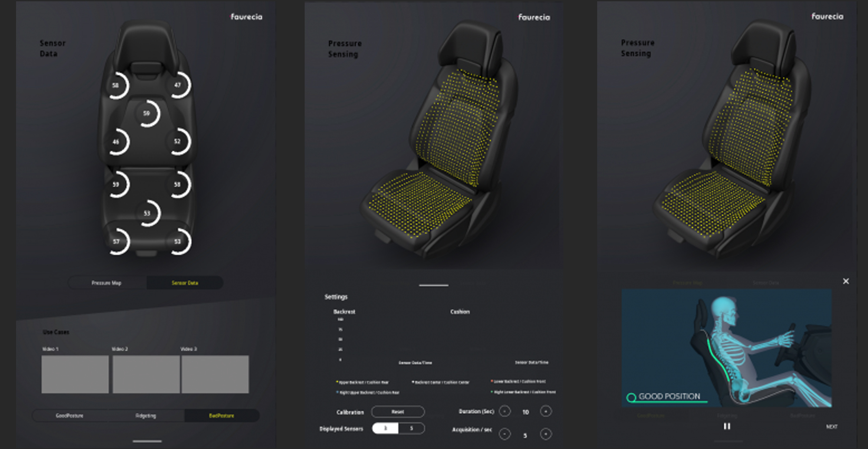Pause the posture video playback
Viewport: 868px width, 449px height.
point(727,426)
